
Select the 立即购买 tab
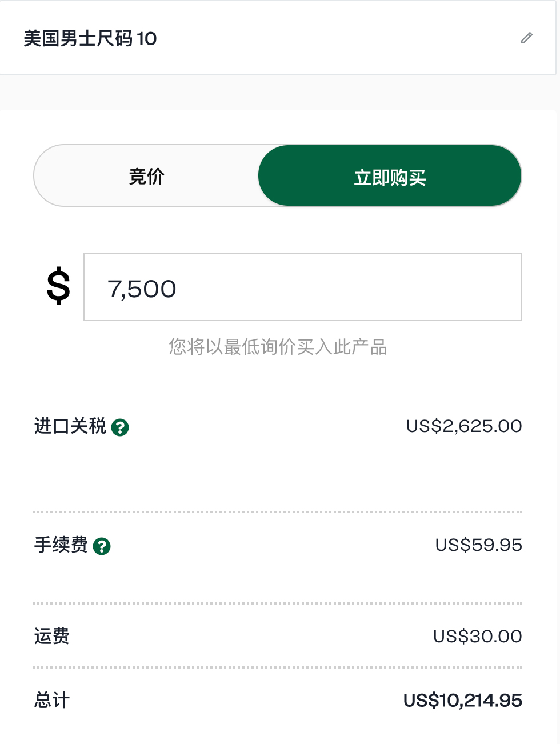coord(390,176)
